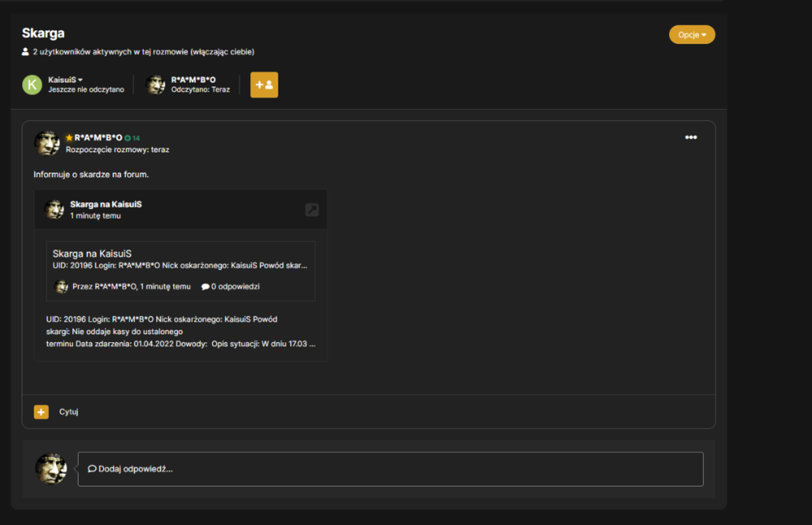Open the three-dot message options menu
Image resolution: width=812 pixels, height=525 pixels.
click(691, 137)
